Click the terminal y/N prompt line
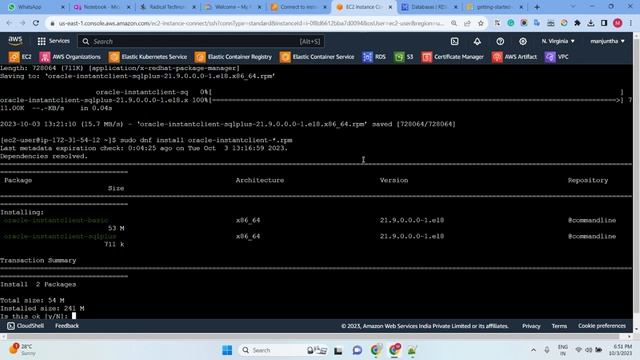640x360 pixels. pos(38,316)
